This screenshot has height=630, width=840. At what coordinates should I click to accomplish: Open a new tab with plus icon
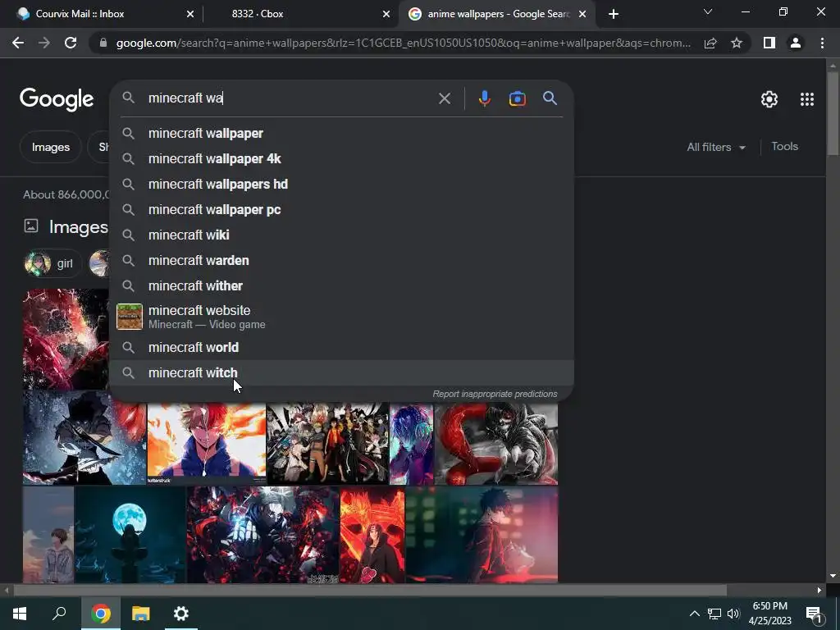(x=614, y=14)
